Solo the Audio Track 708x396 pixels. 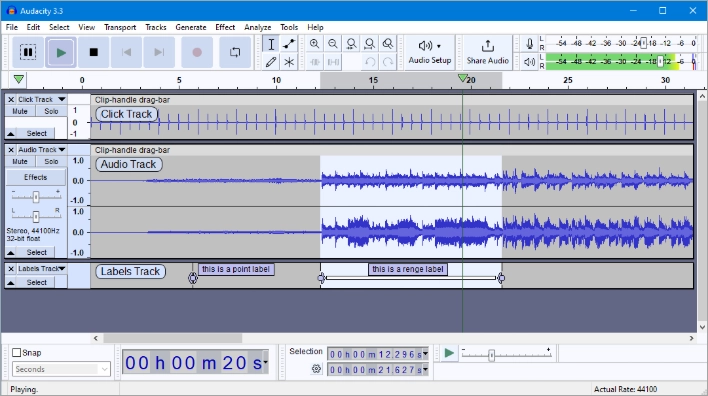[x=51, y=161]
